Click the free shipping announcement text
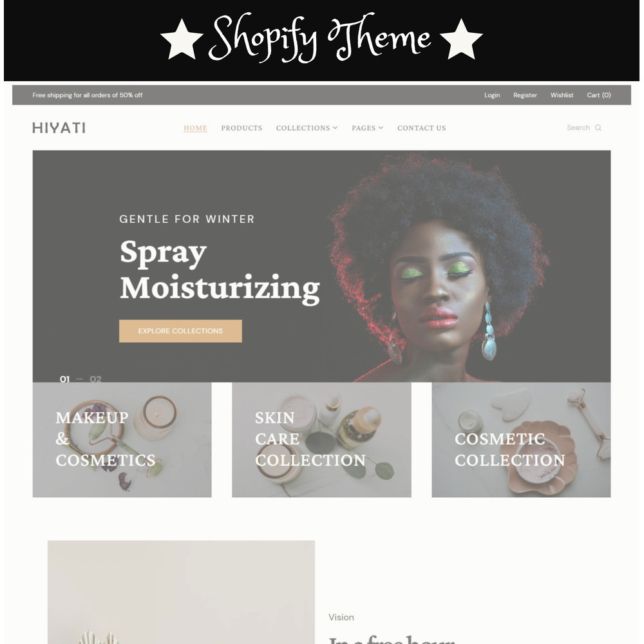644x644 pixels. 88,95
